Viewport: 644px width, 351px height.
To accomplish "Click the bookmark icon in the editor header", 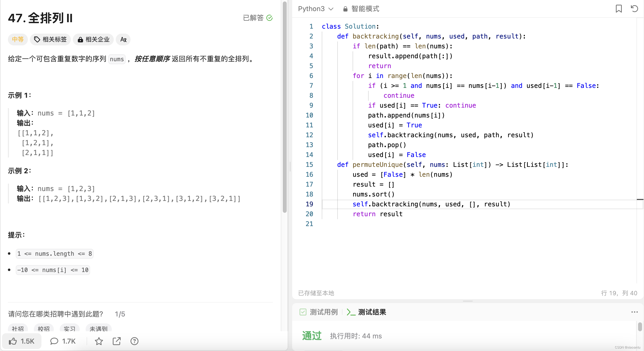I will pos(619,8).
